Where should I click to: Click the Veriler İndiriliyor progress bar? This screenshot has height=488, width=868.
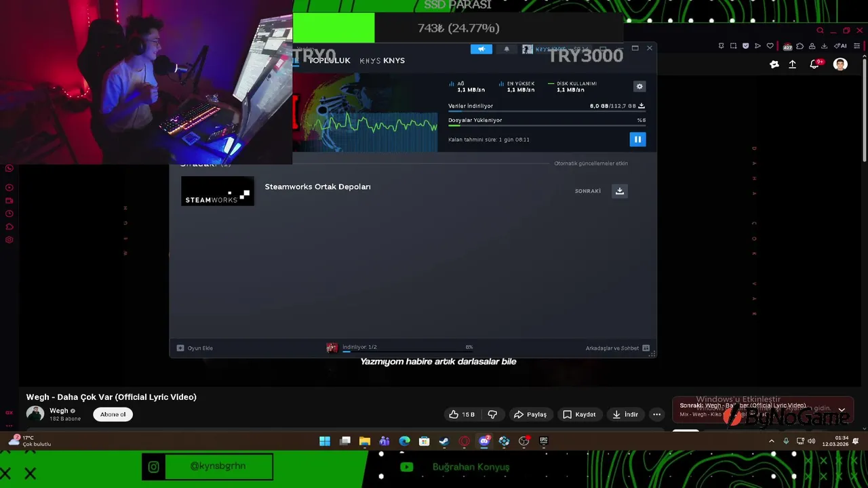click(547, 111)
